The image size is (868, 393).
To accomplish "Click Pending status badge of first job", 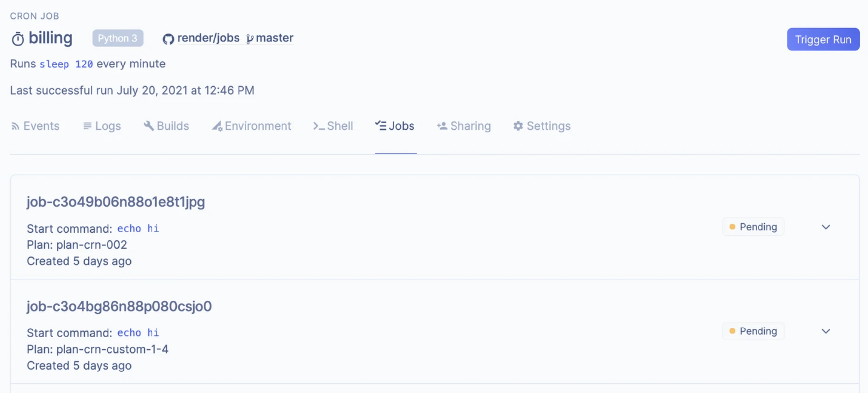I will pyautogui.click(x=753, y=227).
